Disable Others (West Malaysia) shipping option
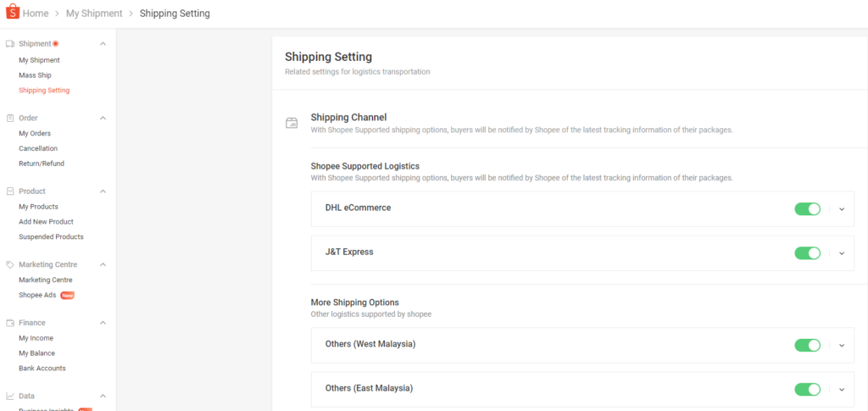Image resolution: width=868 pixels, height=411 pixels. pyautogui.click(x=808, y=345)
